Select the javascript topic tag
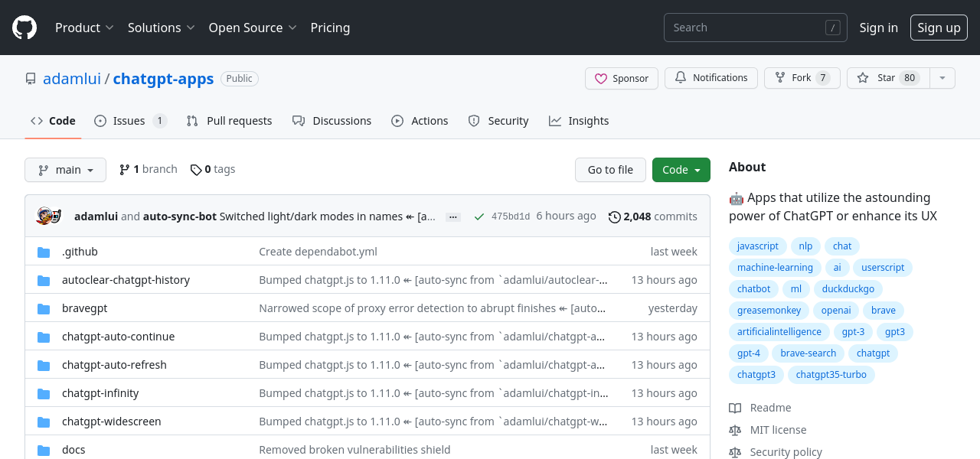Screen dimensions: 980x459 pyautogui.click(x=757, y=246)
